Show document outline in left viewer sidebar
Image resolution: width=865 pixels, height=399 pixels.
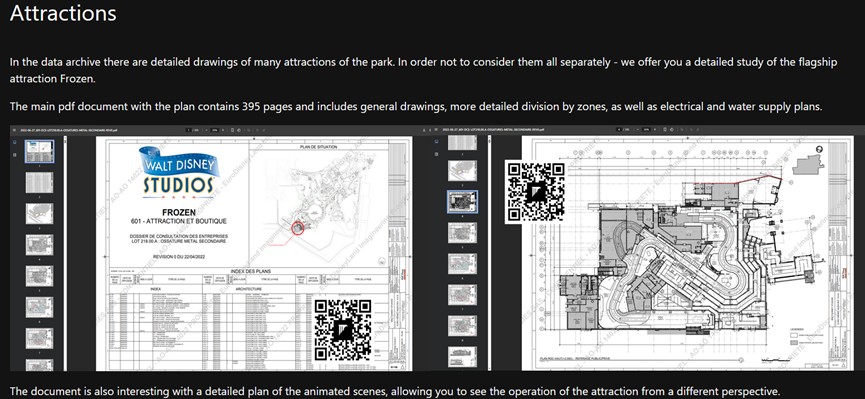pyautogui.click(x=14, y=155)
